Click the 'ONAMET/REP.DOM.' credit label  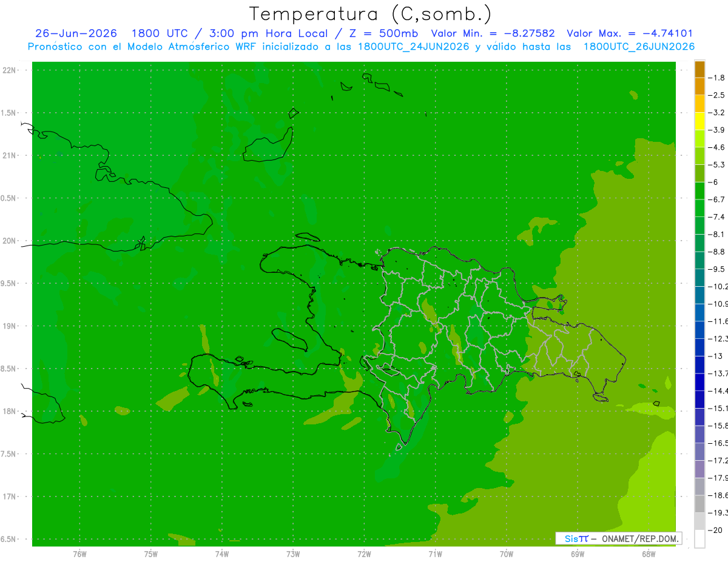coord(639,538)
